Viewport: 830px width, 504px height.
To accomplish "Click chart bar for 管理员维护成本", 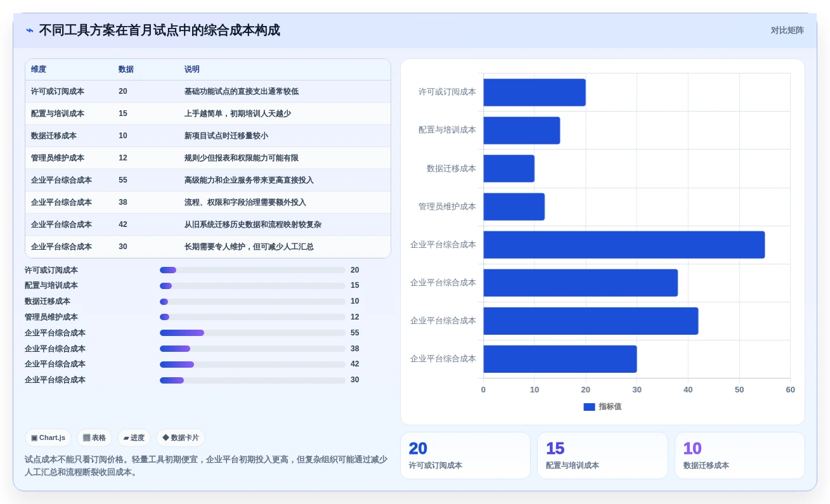I will [x=514, y=207].
